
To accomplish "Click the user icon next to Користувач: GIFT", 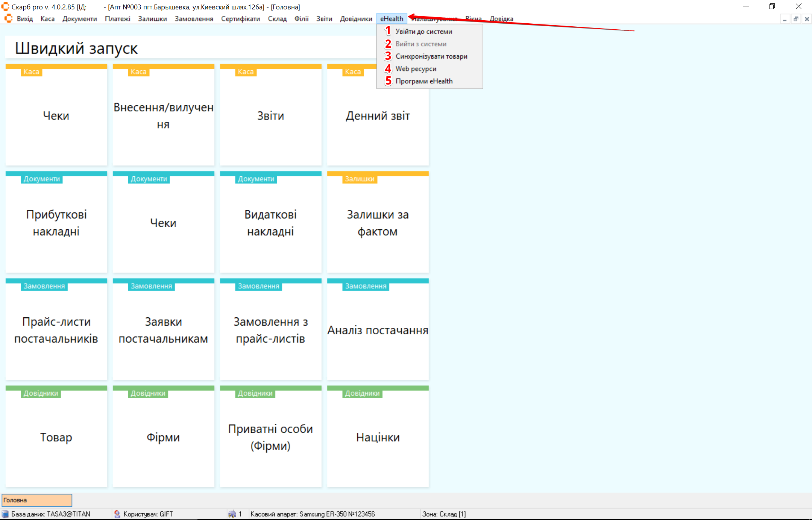I will [117, 514].
